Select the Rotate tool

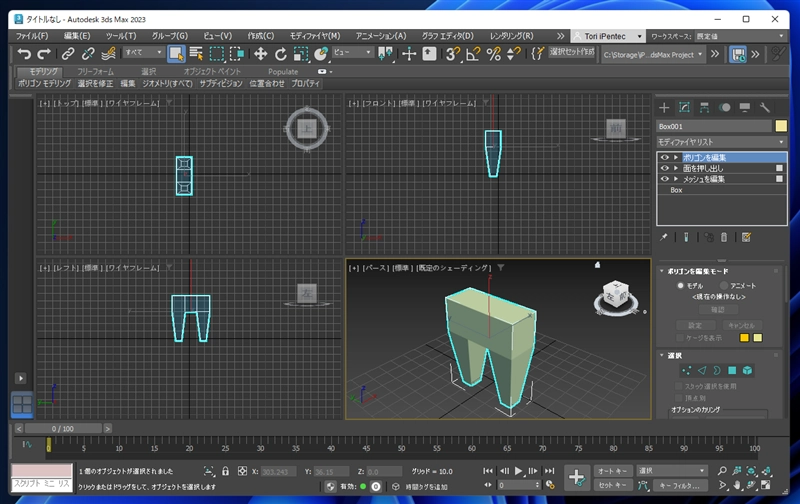[281, 54]
